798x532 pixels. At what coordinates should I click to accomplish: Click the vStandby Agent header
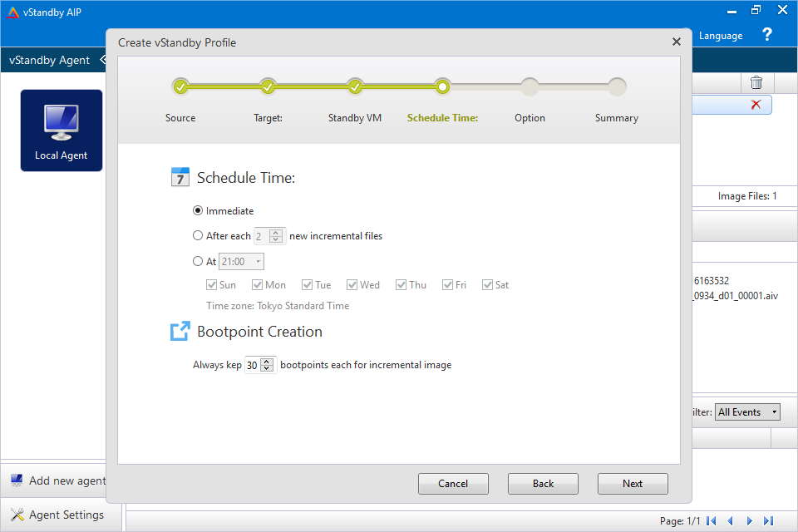point(49,60)
